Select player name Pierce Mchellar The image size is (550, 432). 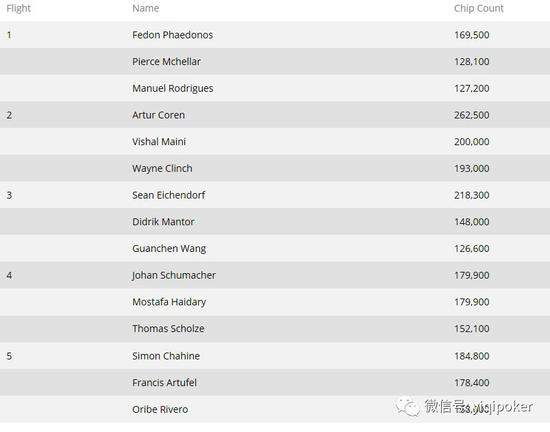(166, 61)
